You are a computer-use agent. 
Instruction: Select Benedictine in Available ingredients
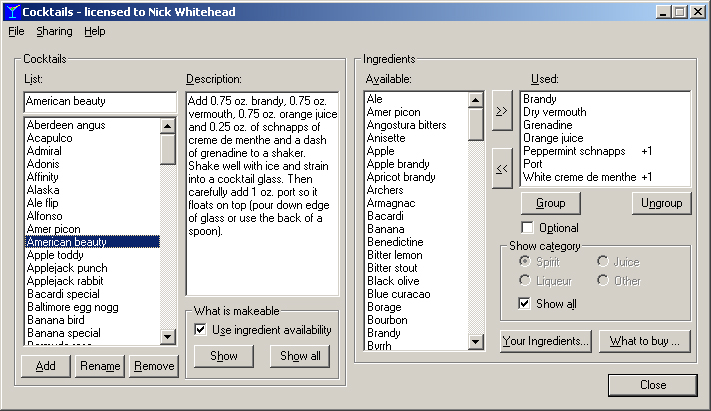416,242
